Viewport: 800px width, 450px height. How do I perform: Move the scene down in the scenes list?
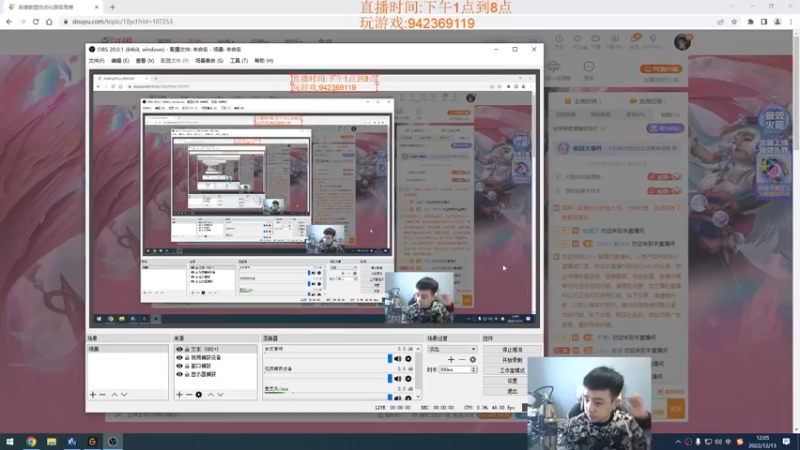[124, 394]
